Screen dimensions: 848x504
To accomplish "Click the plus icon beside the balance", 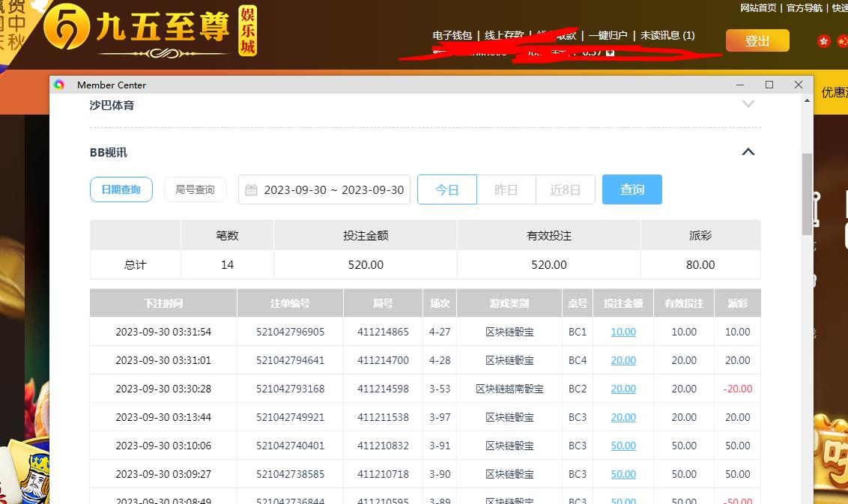I will click(x=611, y=52).
